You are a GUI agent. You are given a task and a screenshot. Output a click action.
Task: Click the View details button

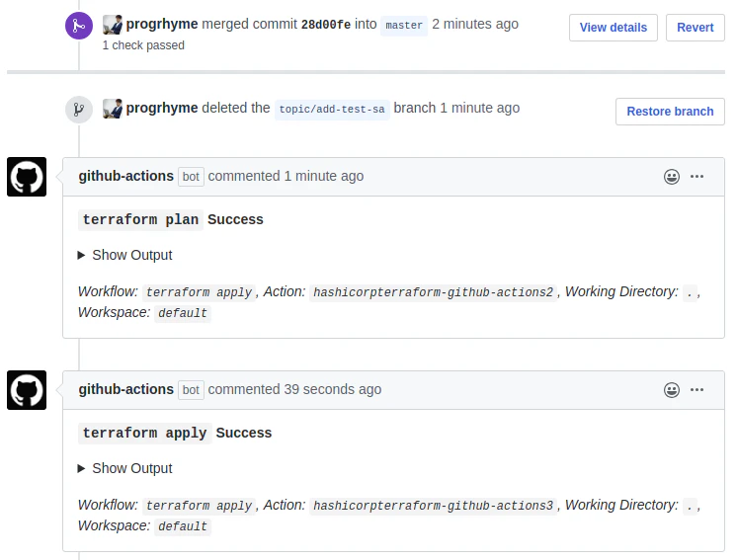click(x=613, y=28)
